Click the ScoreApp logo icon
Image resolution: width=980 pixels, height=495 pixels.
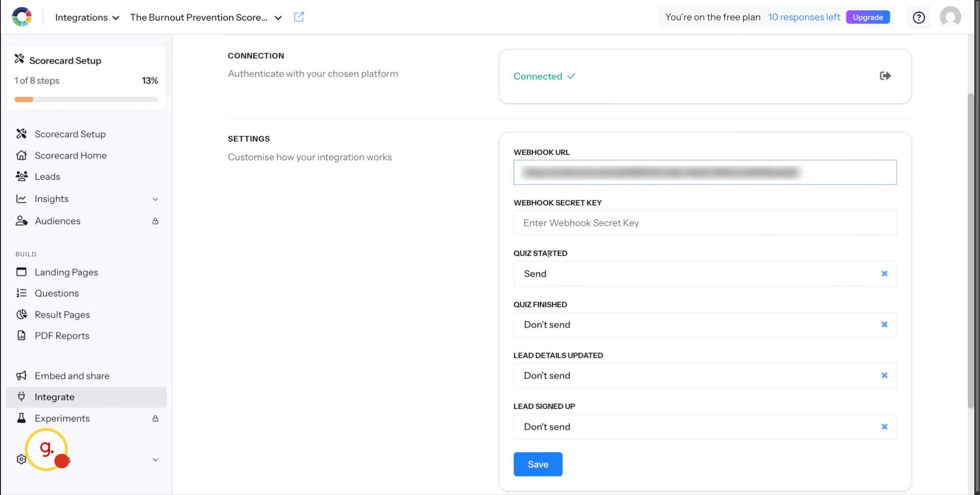22,17
